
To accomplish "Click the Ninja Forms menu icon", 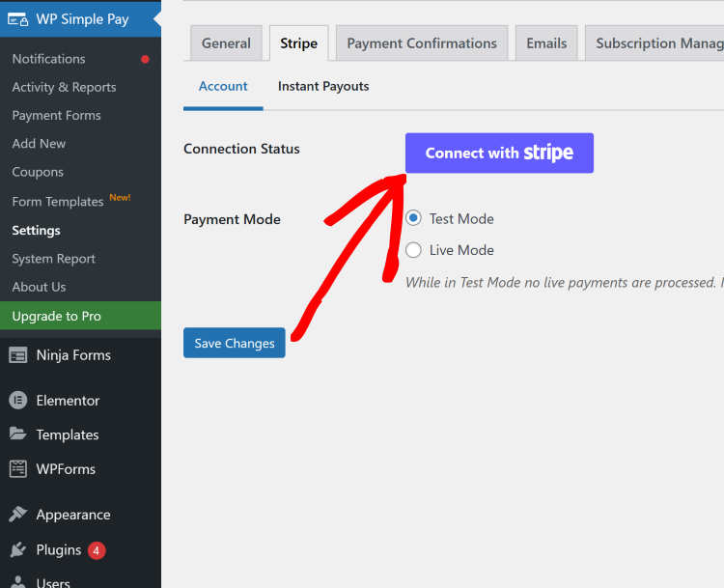I will 18,355.
